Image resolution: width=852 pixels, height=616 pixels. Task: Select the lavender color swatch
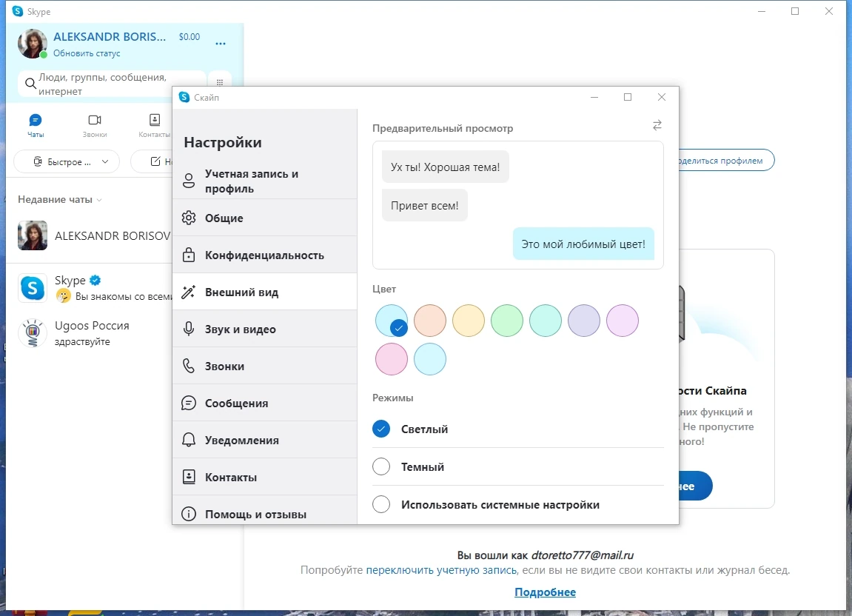point(584,321)
